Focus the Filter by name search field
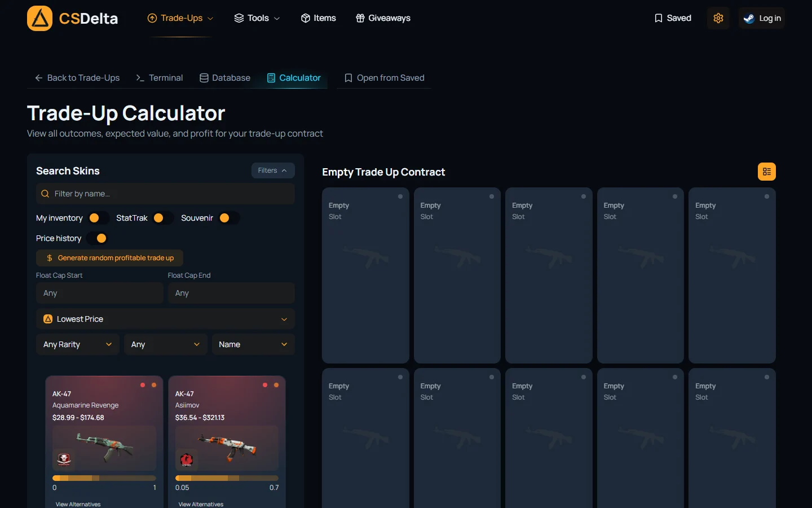This screenshot has width=812, height=508. point(165,194)
